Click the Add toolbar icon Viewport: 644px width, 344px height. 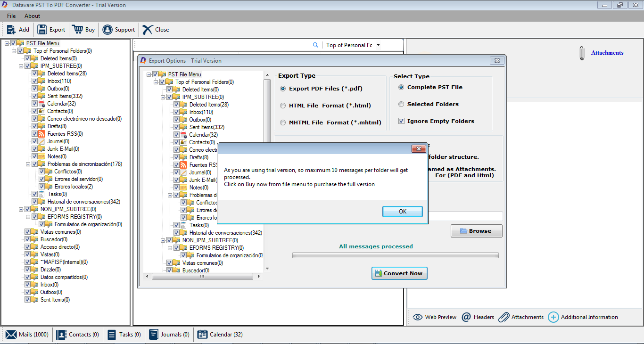(x=11, y=29)
